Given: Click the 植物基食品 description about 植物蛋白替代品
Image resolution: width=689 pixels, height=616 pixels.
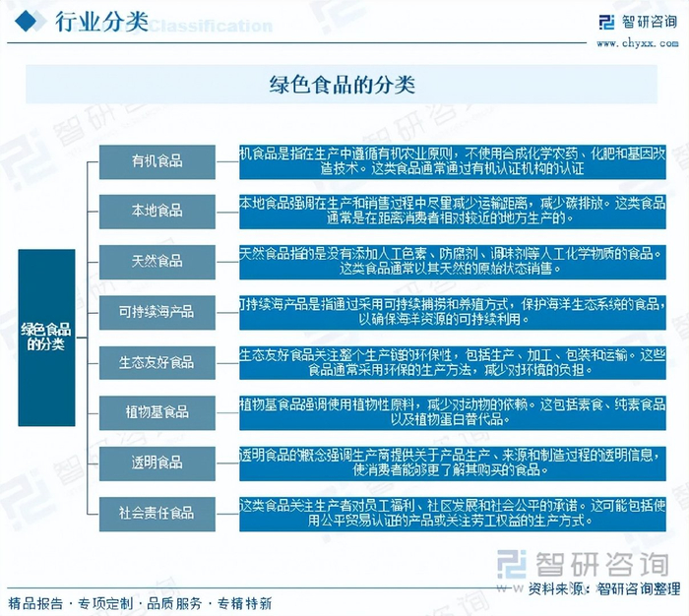Looking at the screenshot, I should pyautogui.click(x=453, y=412).
